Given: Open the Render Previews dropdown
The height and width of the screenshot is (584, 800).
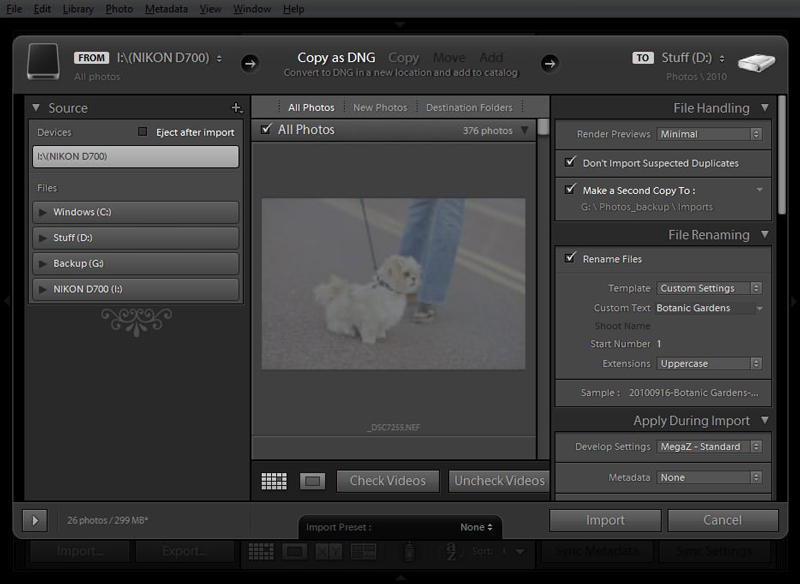Looking at the screenshot, I should click(x=709, y=134).
